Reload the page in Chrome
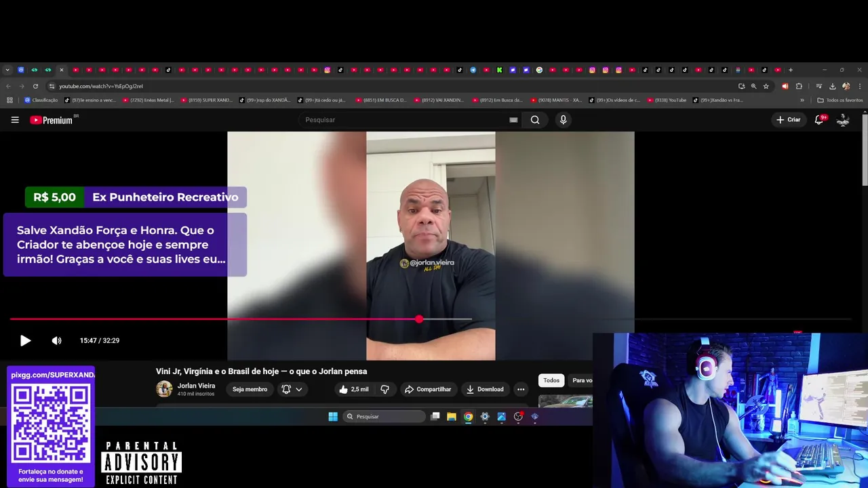Screen dimensions: 868x488 click(x=35, y=86)
